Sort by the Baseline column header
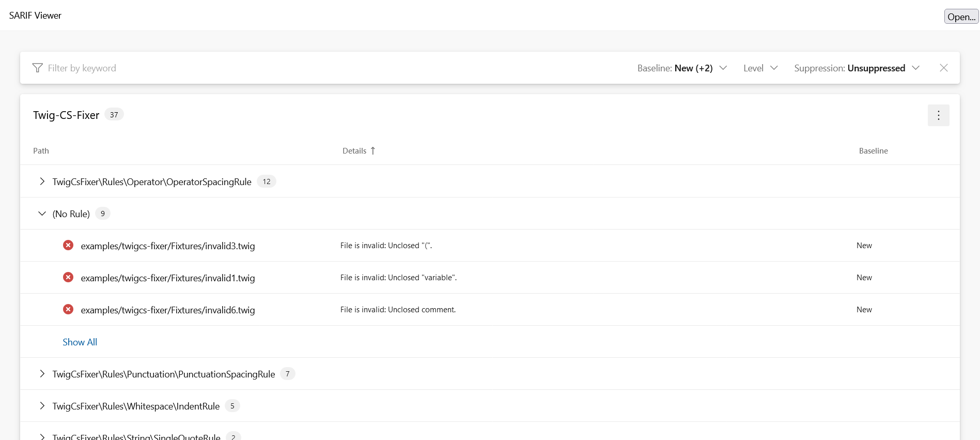Viewport: 980px width, 440px height. click(x=873, y=151)
